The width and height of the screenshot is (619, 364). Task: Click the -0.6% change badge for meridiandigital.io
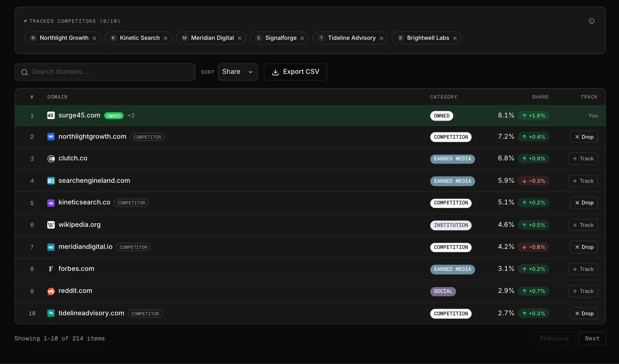pyautogui.click(x=534, y=247)
